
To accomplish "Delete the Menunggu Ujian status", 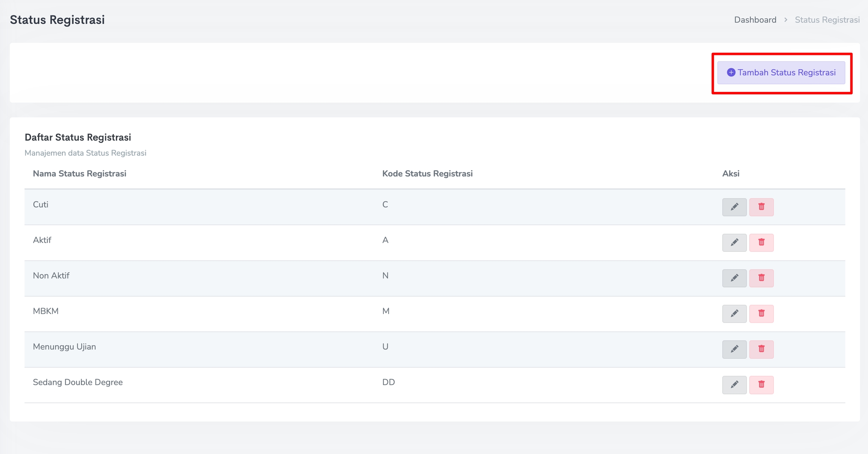I will 761,349.
